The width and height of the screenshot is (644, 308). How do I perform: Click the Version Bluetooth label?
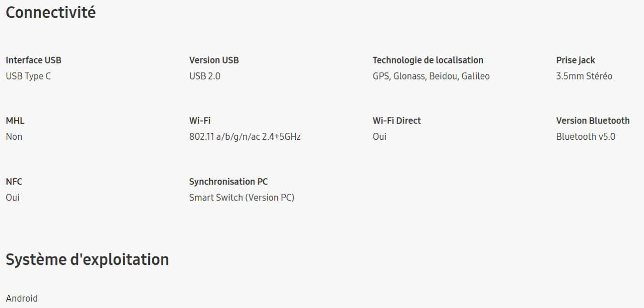click(593, 121)
